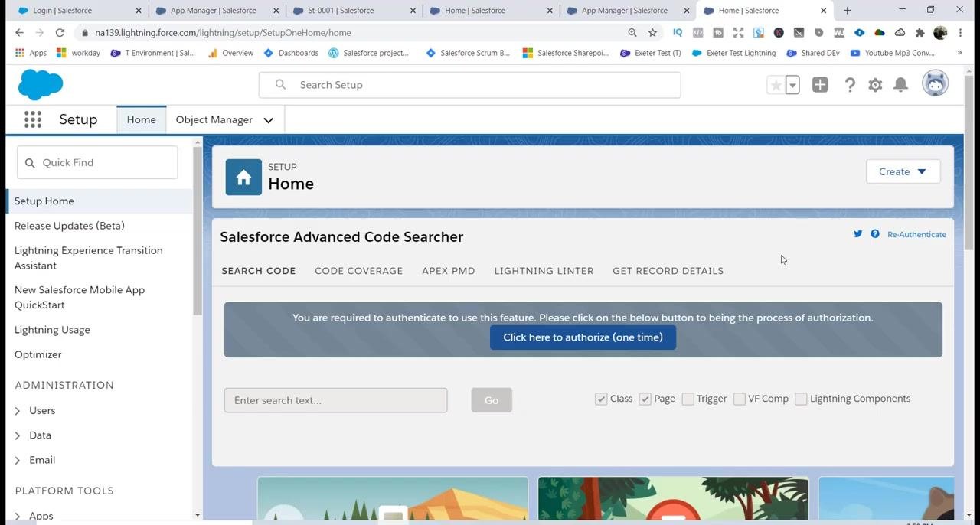Click the Salesforce cloud logo
The height and width of the screenshot is (525, 980).
(41, 84)
